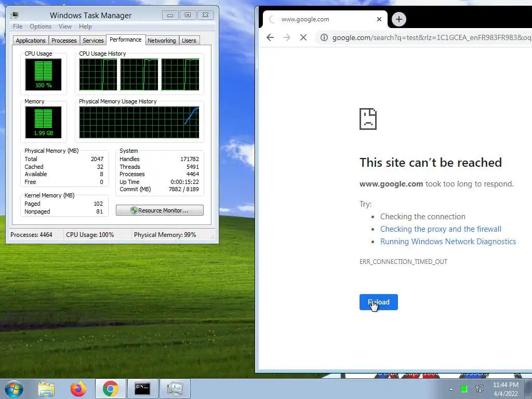Viewport: 532px width, 399px height.
Task: Click the CPU Usage 100% gauge
Action: tap(43, 75)
